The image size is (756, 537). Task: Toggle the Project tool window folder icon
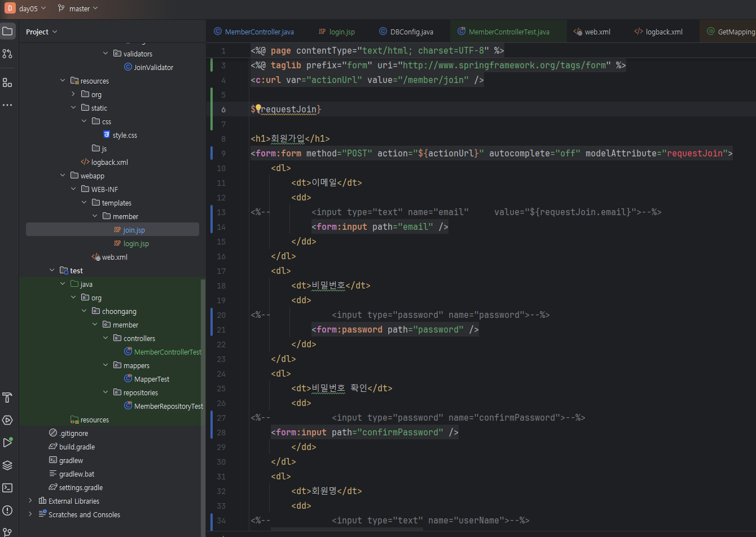7,31
